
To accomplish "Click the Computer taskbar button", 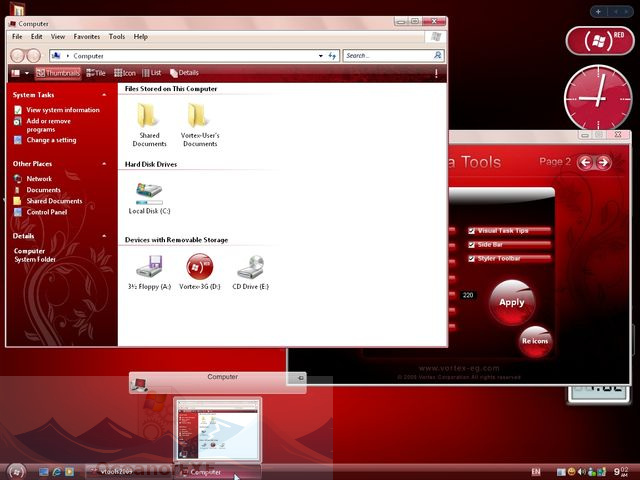I will pos(218,472).
